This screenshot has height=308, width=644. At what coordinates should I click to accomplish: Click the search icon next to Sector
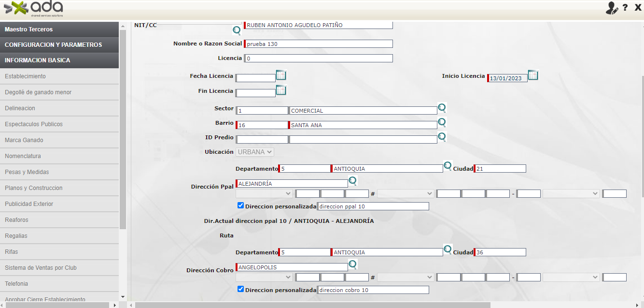tap(442, 107)
